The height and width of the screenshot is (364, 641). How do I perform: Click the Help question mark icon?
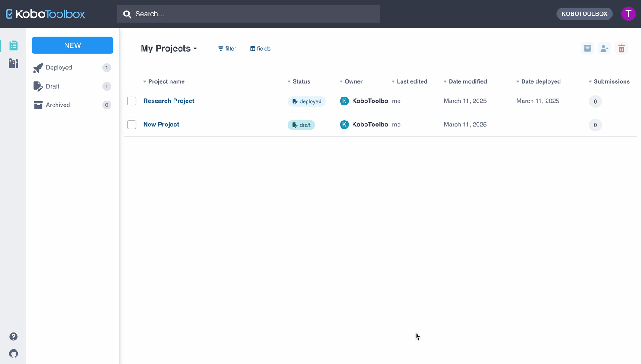point(13,336)
